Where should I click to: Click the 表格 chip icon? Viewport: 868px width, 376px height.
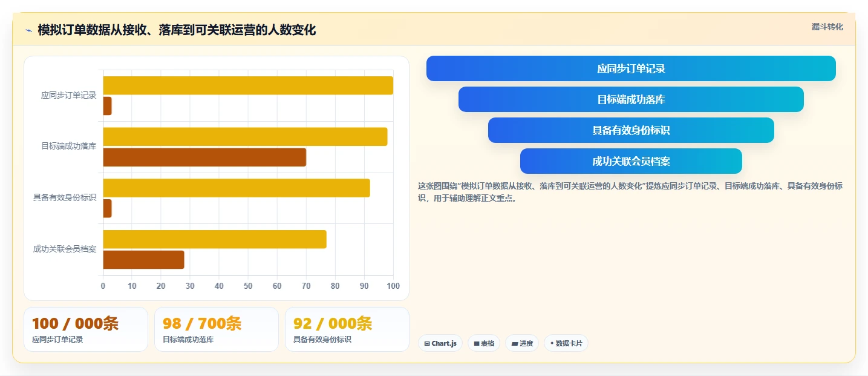[477, 343]
